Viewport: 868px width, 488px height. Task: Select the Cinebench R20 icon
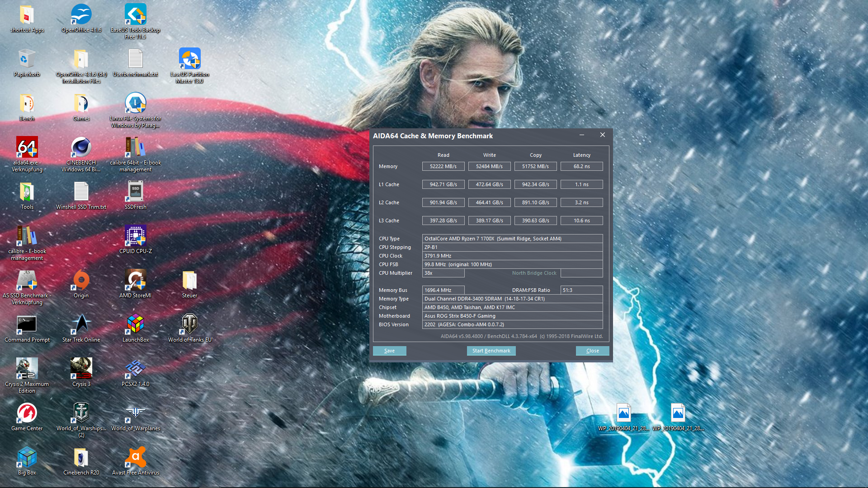[x=81, y=458]
